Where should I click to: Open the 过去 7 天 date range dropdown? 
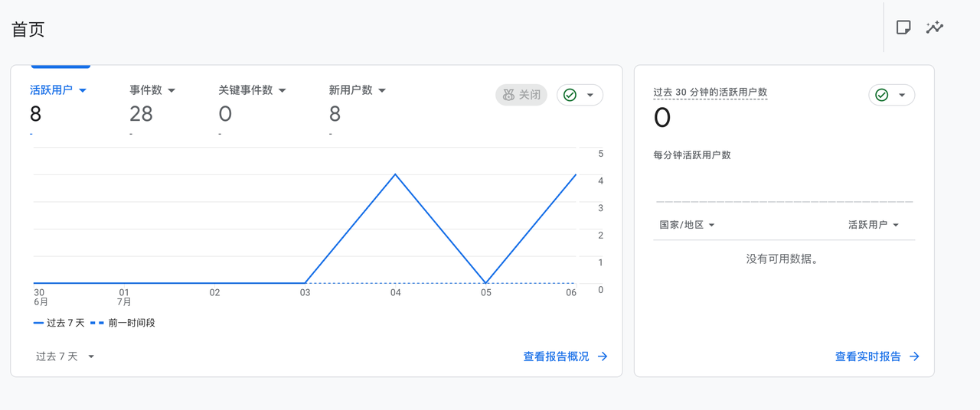65,356
